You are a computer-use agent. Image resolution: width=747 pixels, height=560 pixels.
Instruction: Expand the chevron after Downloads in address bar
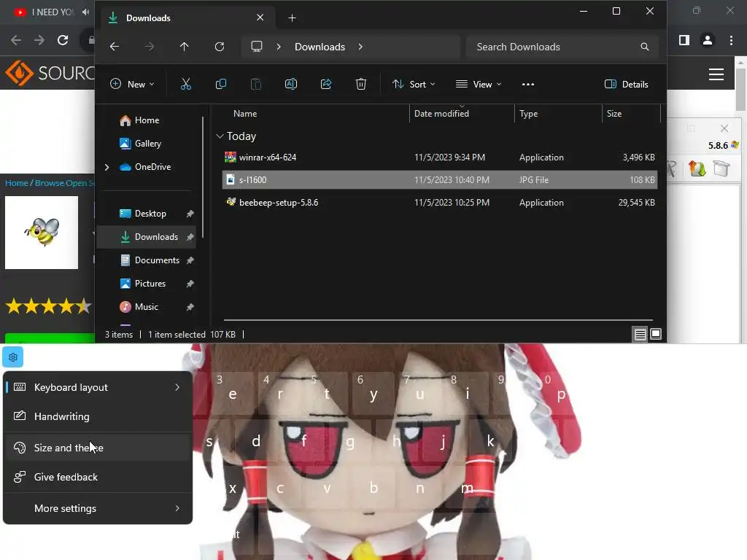coord(360,47)
